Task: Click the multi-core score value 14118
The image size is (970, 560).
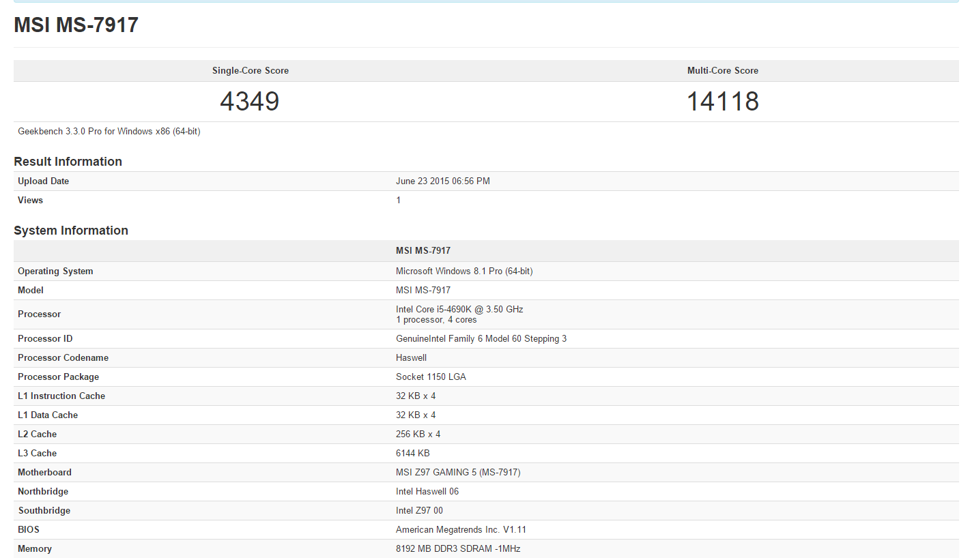Action: click(x=723, y=102)
